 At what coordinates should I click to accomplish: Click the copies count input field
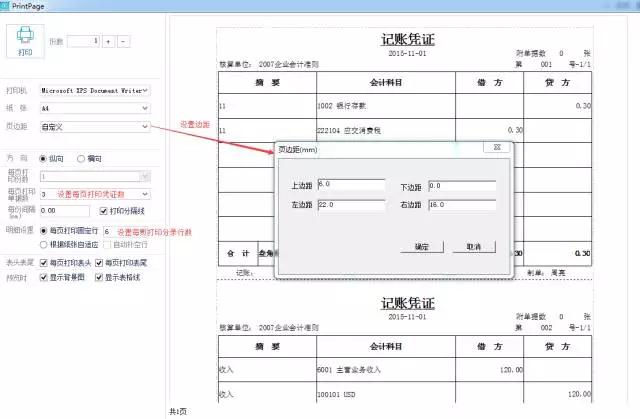(x=80, y=41)
